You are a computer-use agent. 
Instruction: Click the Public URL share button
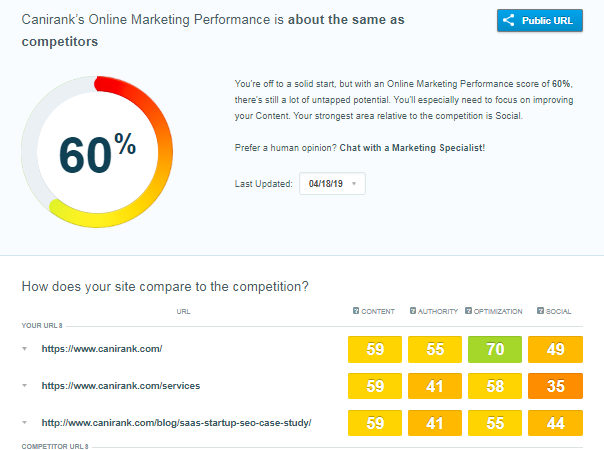(540, 20)
